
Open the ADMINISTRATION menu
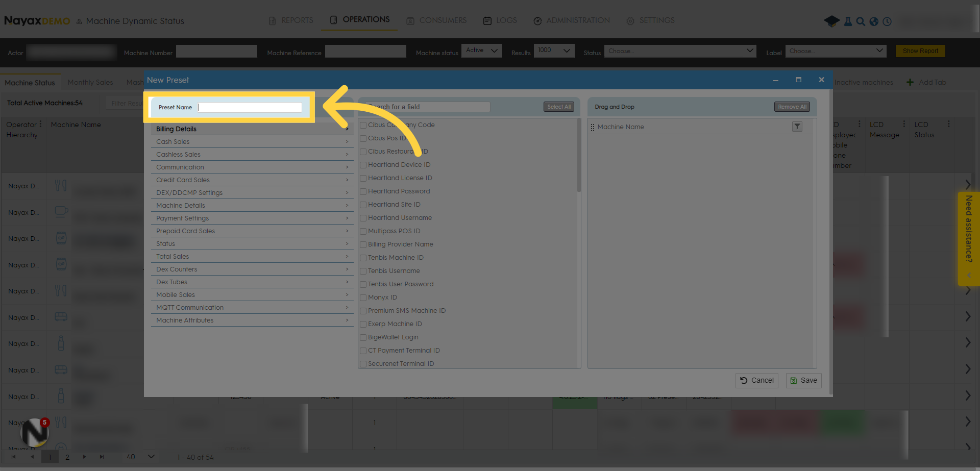point(572,20)
